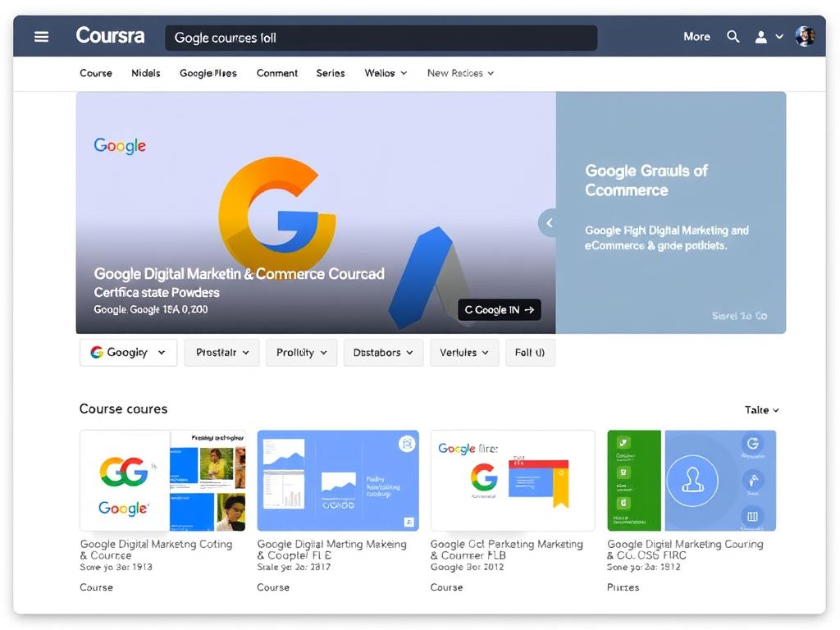Focus the search box reading Google cources foll

(381, 38)
